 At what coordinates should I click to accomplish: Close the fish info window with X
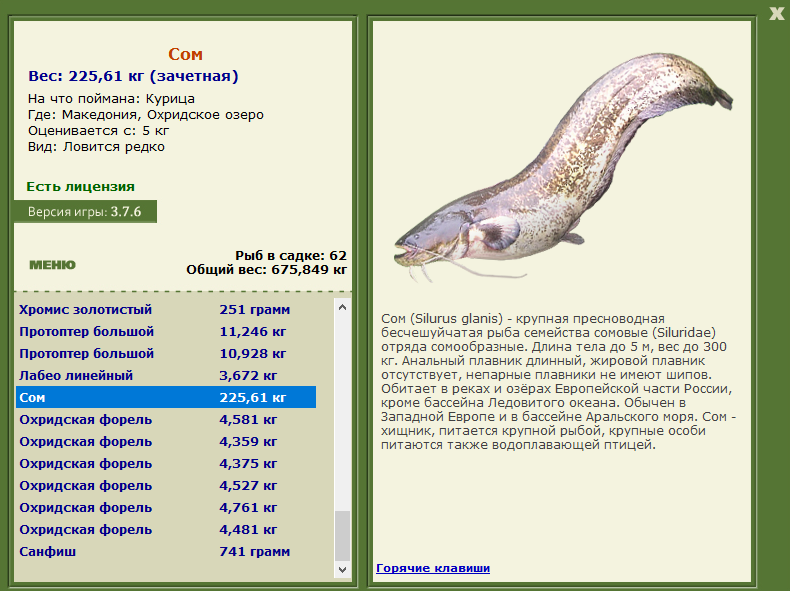coord(776,14)
